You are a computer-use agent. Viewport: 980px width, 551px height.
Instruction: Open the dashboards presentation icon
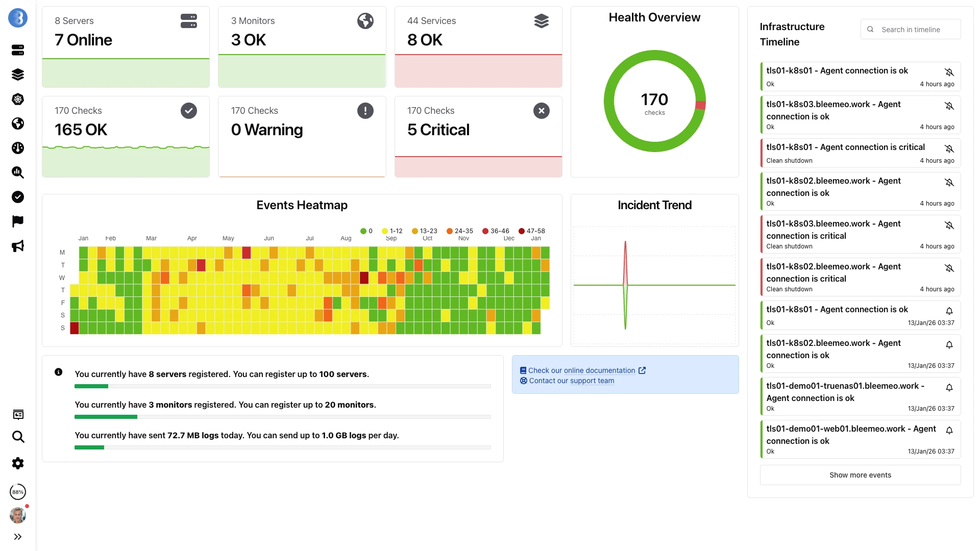pyautogui.click(x=18, y=414)
